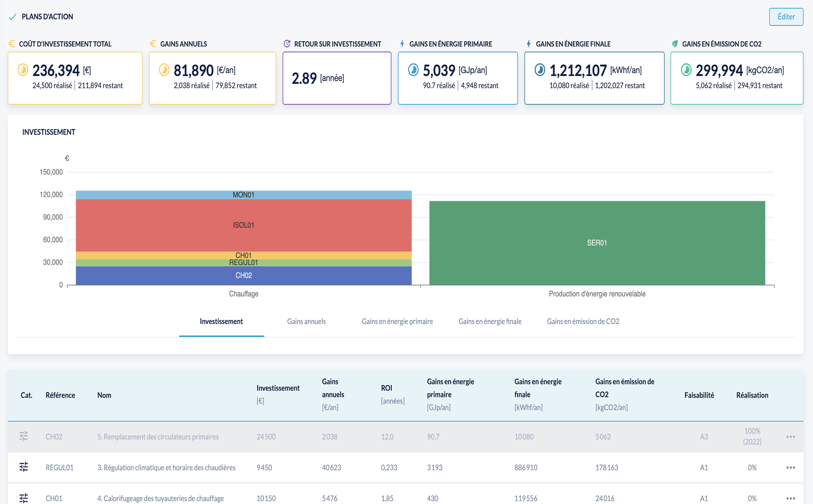Click '3. Régulation climatique et horaire des chaudières'
This screenshot has width=813, height=504.
(x=166, y=467)
